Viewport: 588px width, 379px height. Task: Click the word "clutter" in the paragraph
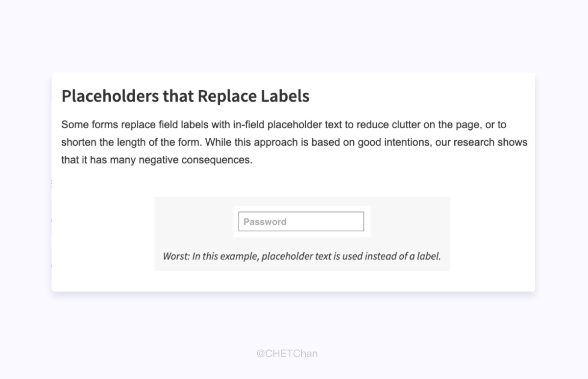tap(406, 125)
